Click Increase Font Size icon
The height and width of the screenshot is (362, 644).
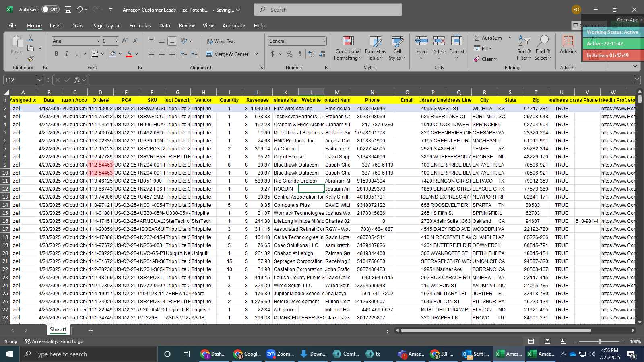tap(125, 41)
